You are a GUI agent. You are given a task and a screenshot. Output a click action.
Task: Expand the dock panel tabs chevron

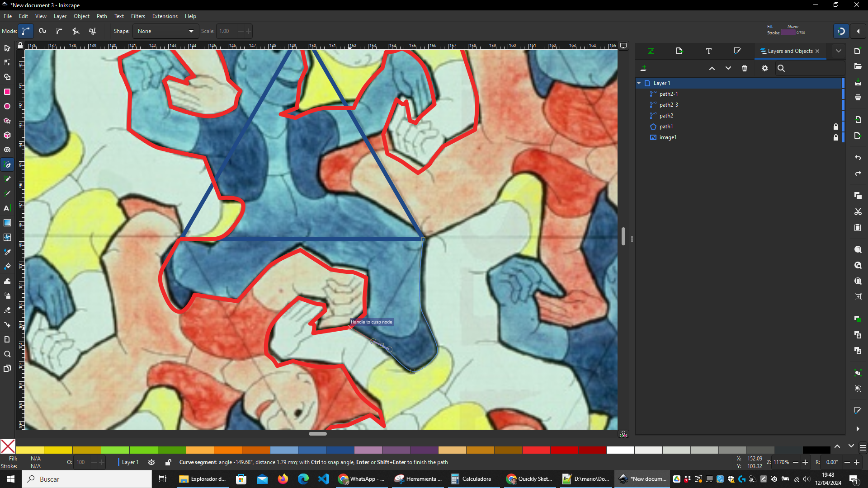pos(839,51)
